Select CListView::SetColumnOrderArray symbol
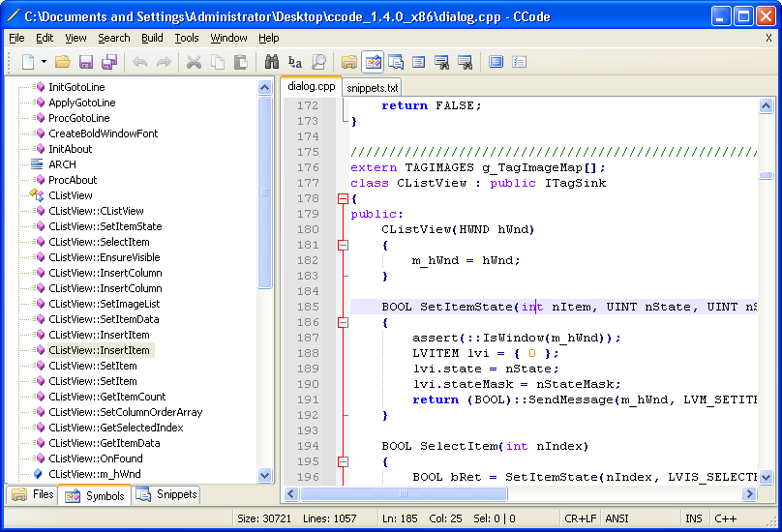 126,412
